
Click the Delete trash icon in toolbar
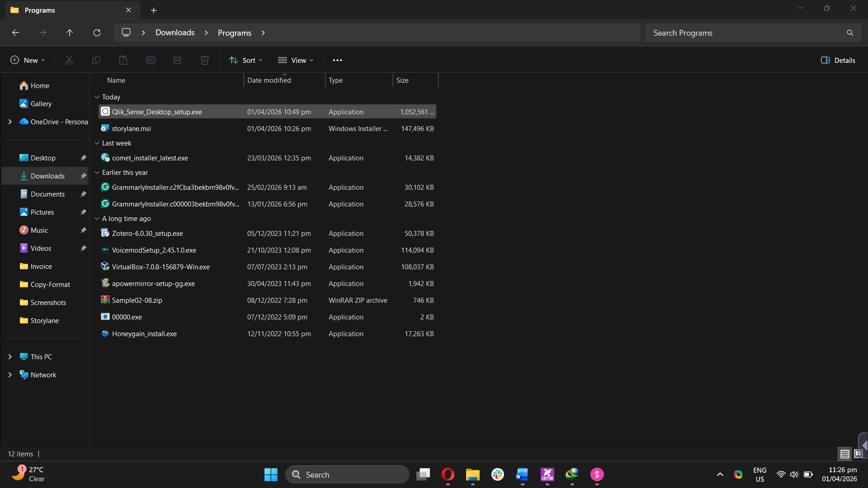click(205, 60)
